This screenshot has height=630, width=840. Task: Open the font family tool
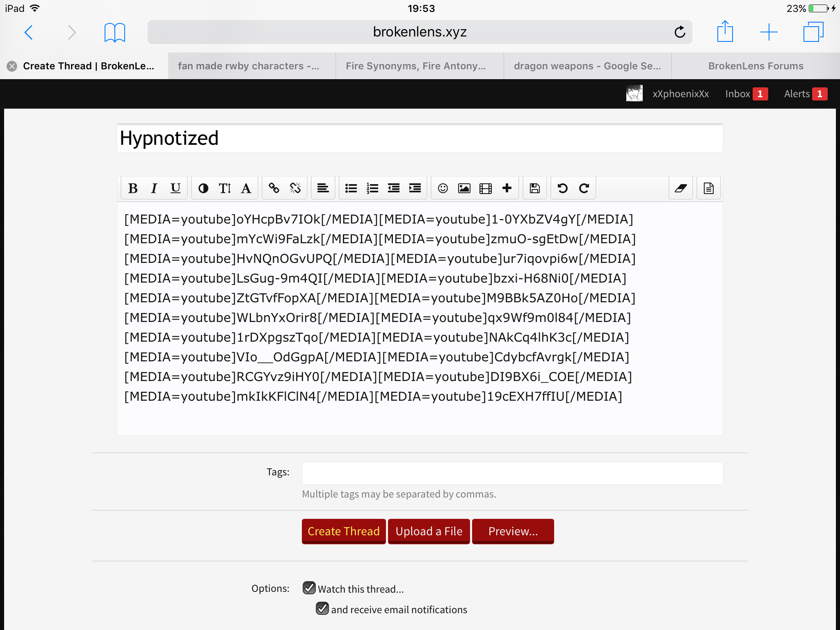pyautogui.click(x=246, y=188)
